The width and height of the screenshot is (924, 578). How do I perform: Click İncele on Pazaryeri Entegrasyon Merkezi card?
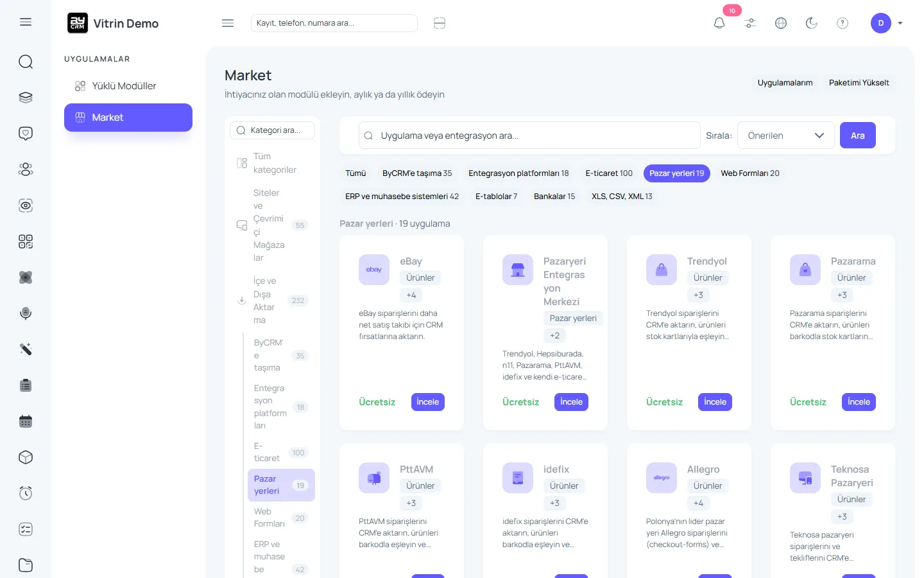[572, 402]
